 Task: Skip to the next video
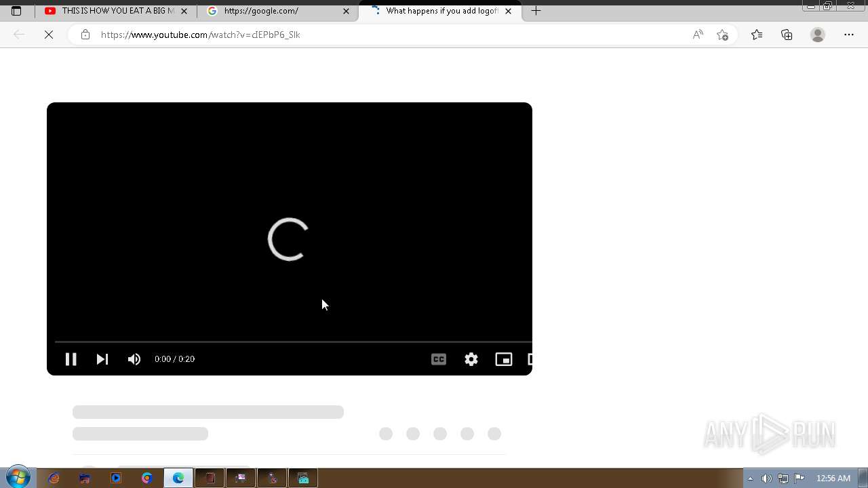(x=102, y=359)
